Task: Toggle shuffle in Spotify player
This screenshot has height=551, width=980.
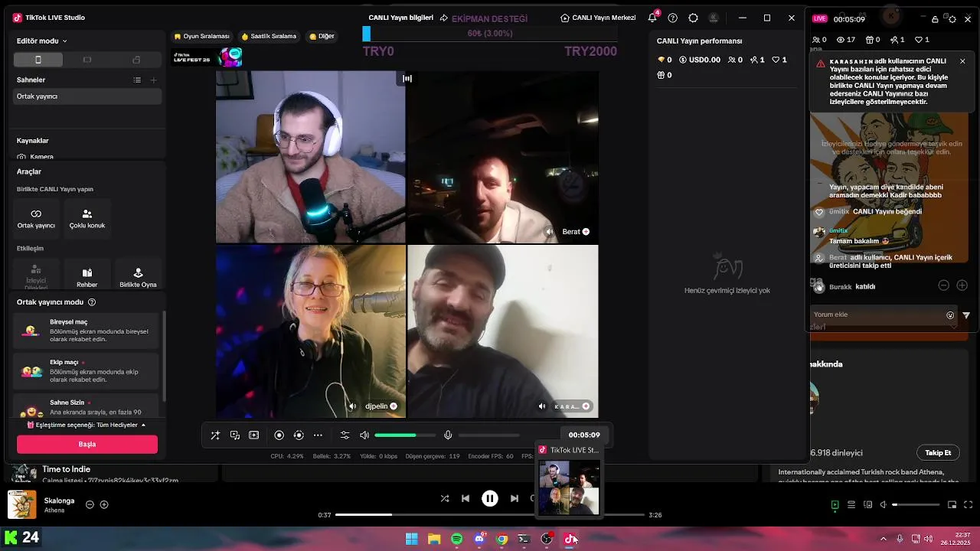Action: pos(445,498)
